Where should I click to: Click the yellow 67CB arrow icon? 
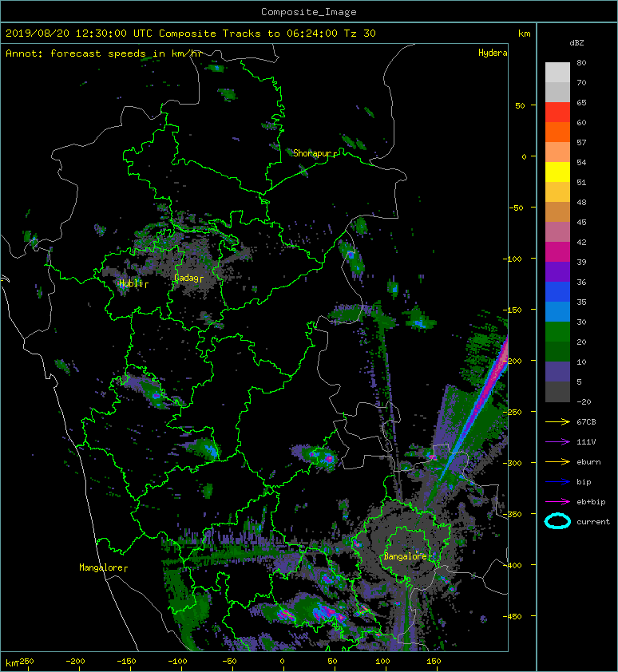click(557, 421)
